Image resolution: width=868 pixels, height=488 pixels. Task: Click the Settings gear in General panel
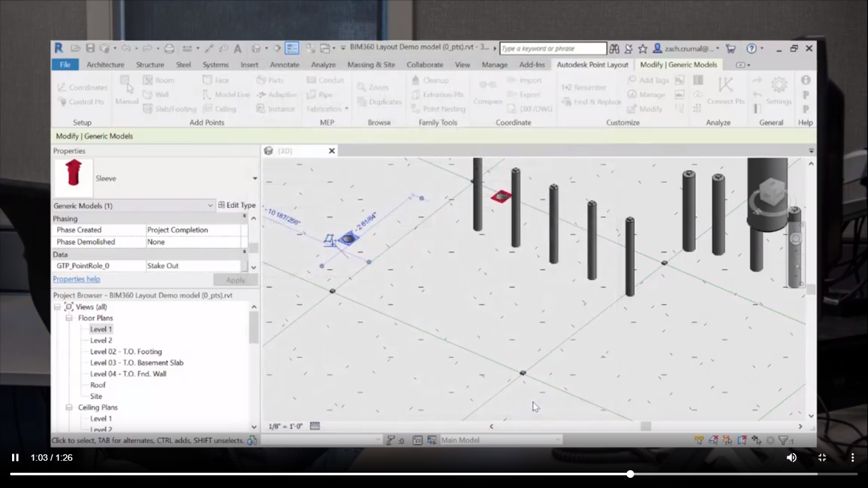click(778, 90)
